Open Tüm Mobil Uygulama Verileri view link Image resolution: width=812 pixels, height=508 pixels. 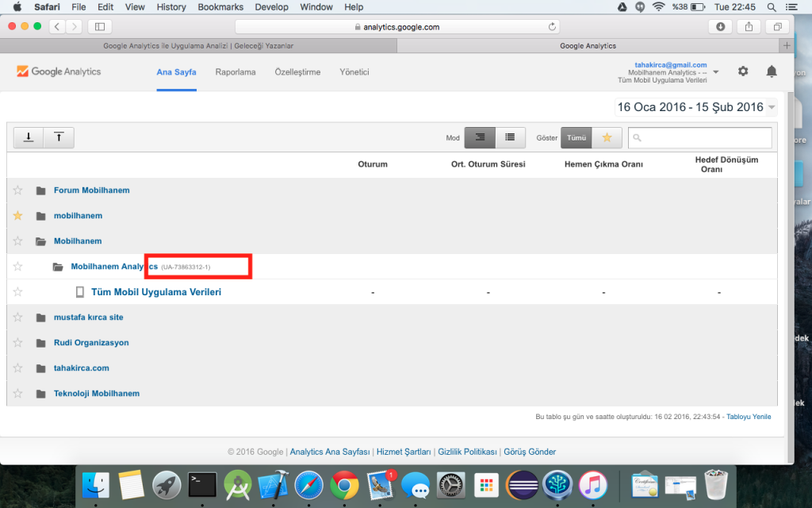coord(156,292)
